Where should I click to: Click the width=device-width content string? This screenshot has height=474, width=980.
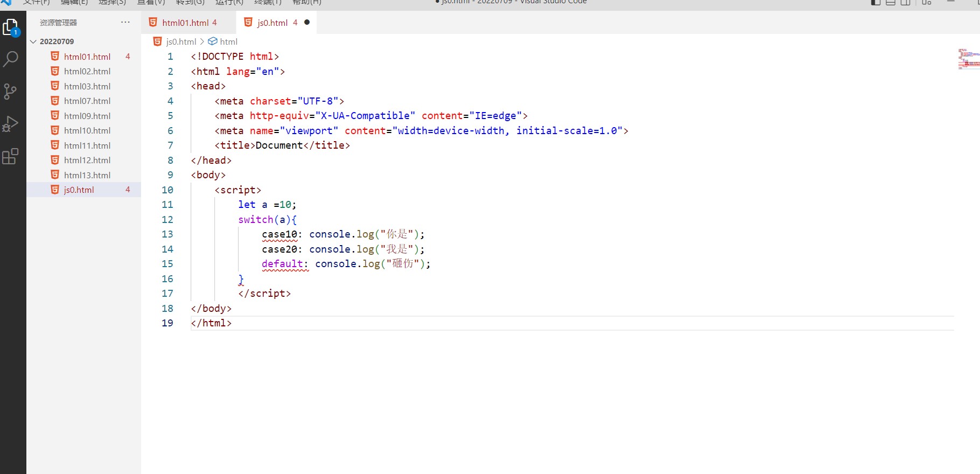507,131
